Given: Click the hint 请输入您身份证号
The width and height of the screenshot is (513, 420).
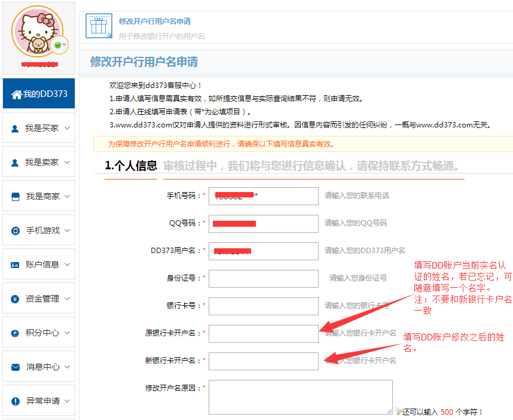Looking at the screenshot, I should (x=358, y=278).
